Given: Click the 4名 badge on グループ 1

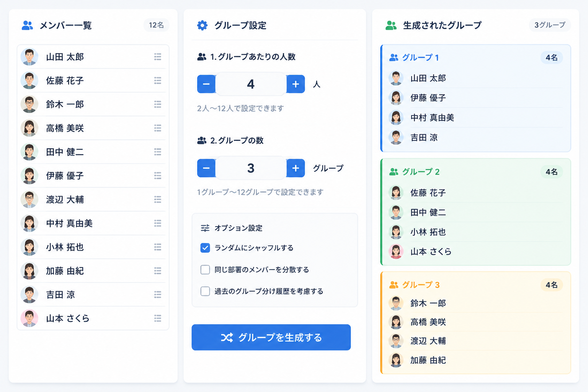Looking at the screenshot, I should (552, 57).
